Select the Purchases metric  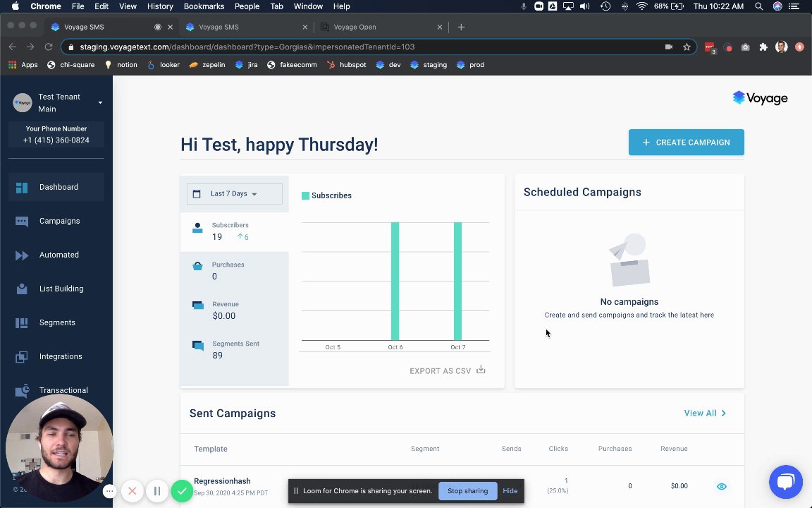point(235,271)
